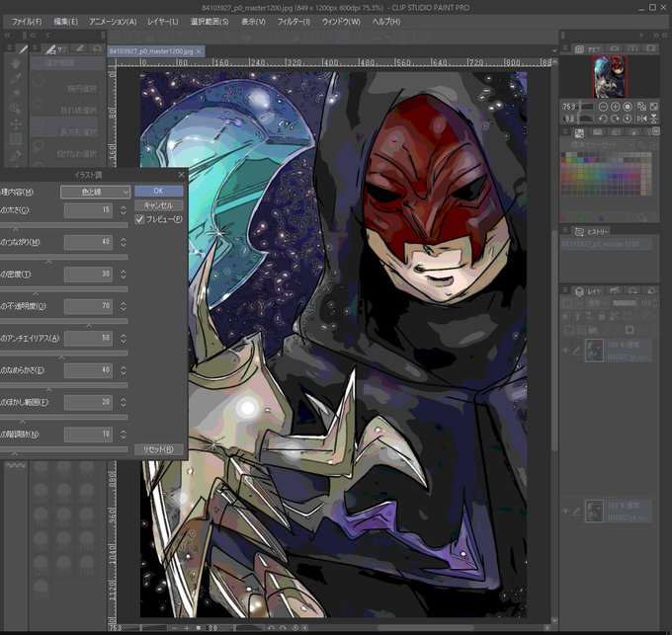The height and width of the screenshot is (635, 672).
Task: Select the Eyedropper tool
Action: [x=16, y=78]
